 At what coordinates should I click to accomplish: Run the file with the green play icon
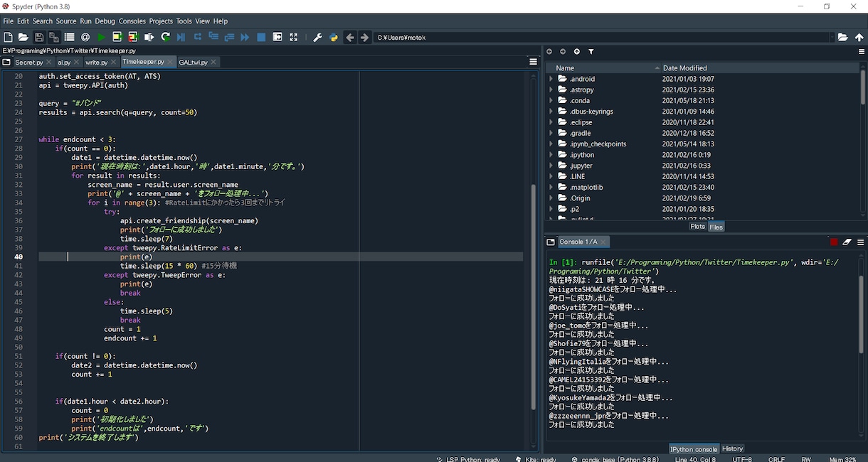(x=101, y=37)
